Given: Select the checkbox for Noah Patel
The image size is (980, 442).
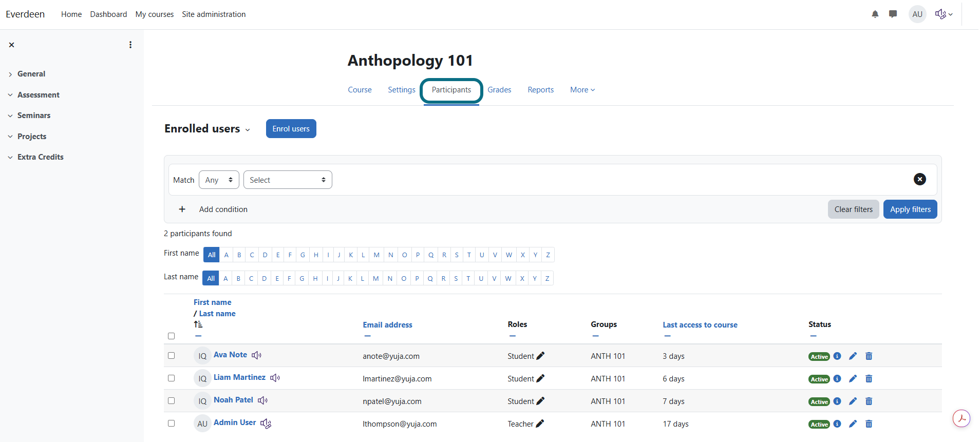Looking at the screenshot, I should (172, 401).
